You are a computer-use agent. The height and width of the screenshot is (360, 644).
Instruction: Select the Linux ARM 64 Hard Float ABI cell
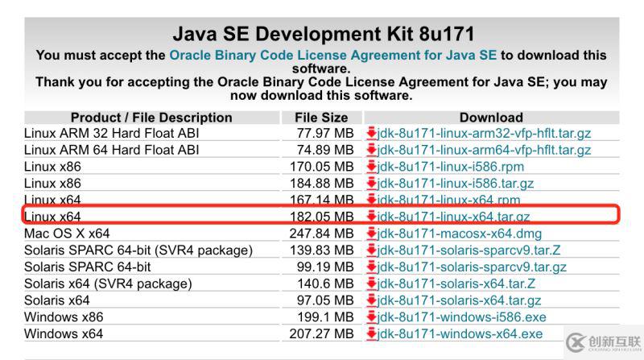pos(111,150)
